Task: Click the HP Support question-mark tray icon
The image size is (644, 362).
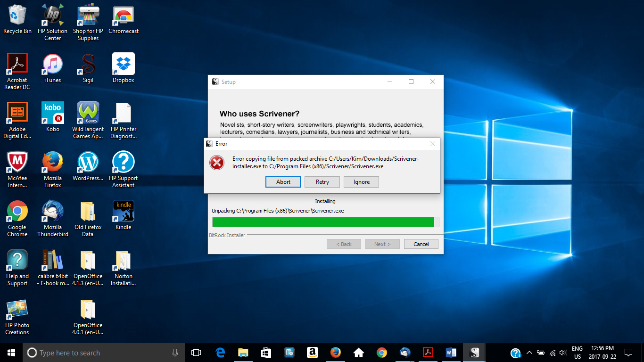Action: [516, 353]
